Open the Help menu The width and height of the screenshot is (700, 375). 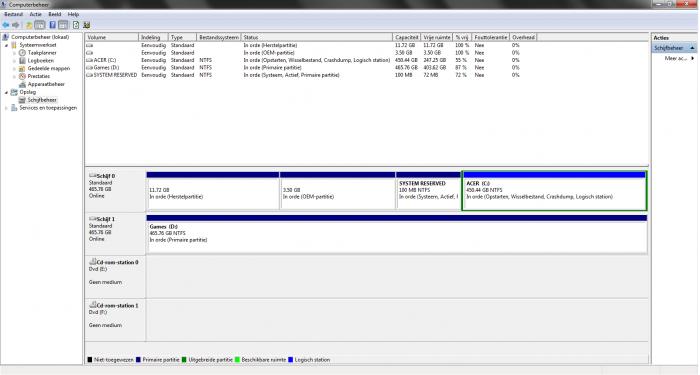73,14
